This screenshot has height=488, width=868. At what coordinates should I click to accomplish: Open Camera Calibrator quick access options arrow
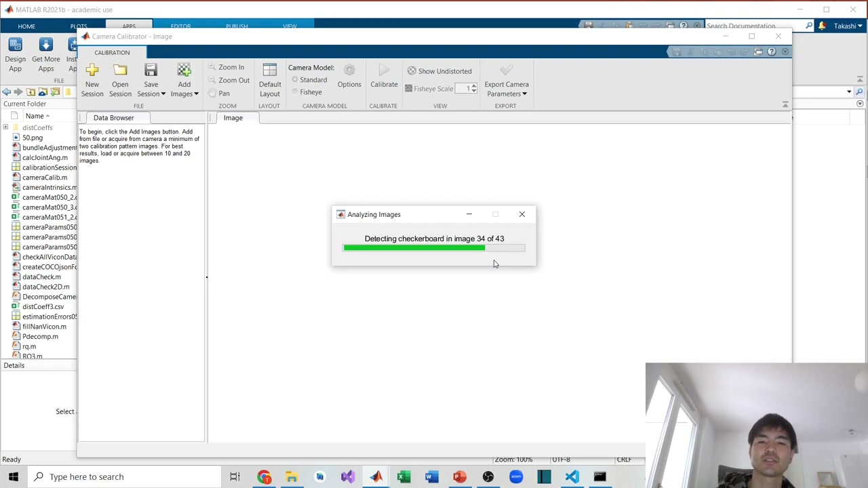click(x=785, y=52)
